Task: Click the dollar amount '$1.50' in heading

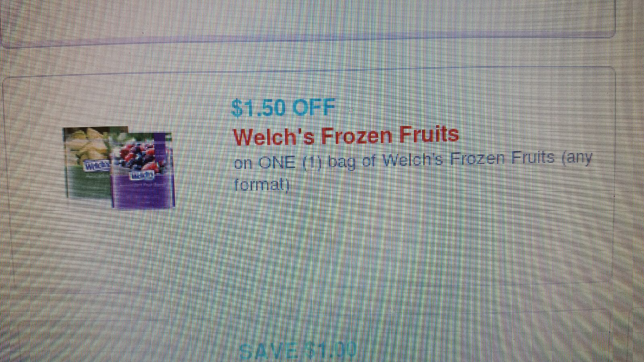Action: click(259, 107)
